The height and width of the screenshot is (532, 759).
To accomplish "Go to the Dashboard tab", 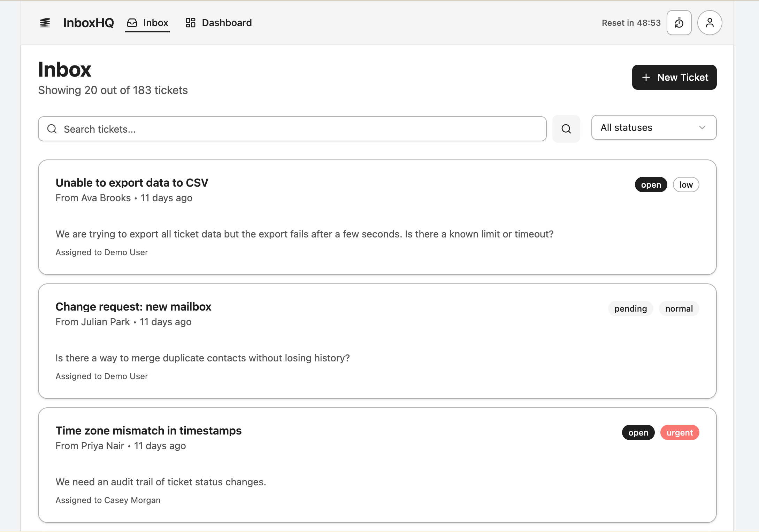I will (227, 23).
